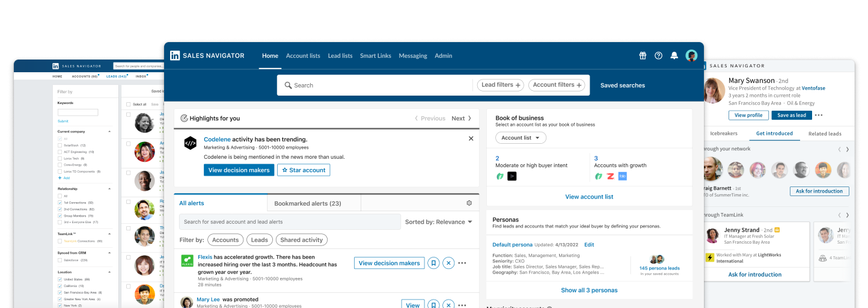Click Mary Swanson's profile photo
Screen dimensions: 868x308
pyautogui.click(x=714, y=90)
